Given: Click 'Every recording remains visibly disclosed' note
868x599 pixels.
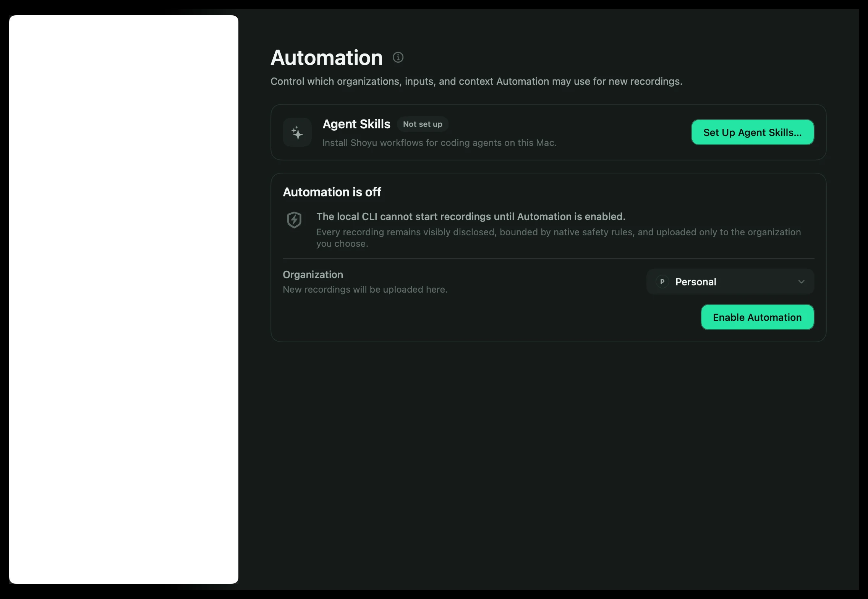Looking at the screenshot, I should tap(559, 238).
